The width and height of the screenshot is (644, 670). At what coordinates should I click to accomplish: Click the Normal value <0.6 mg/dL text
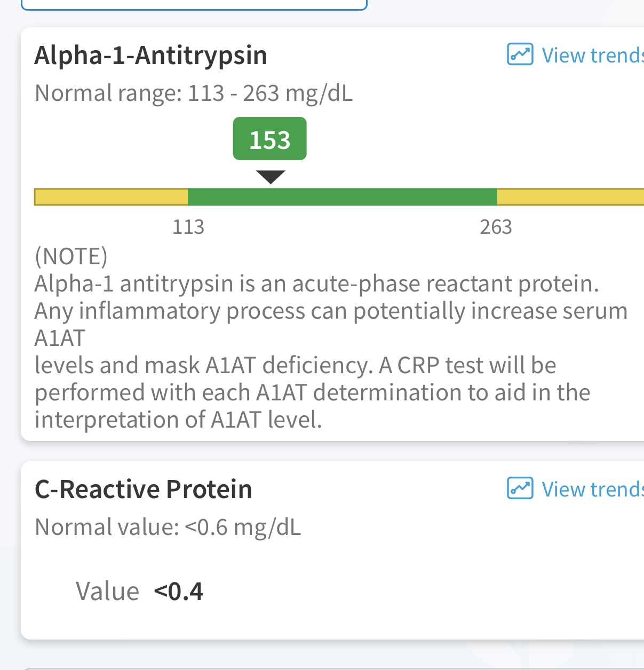pyautogui.click(x=168, y=527)
